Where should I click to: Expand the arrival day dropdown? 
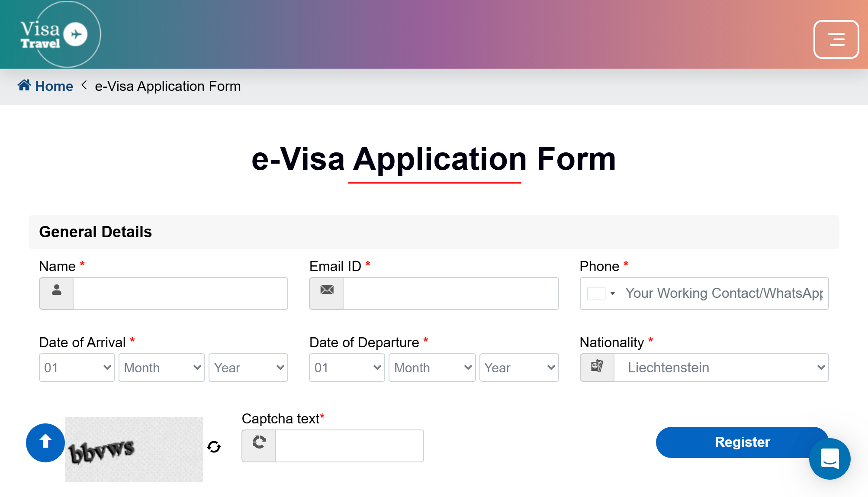[77, 368]
